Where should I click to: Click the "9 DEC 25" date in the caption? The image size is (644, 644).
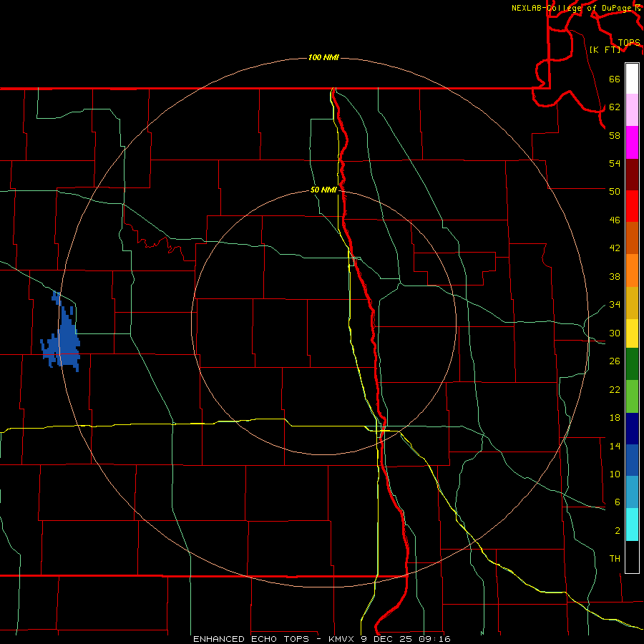(x=387, y=639)
